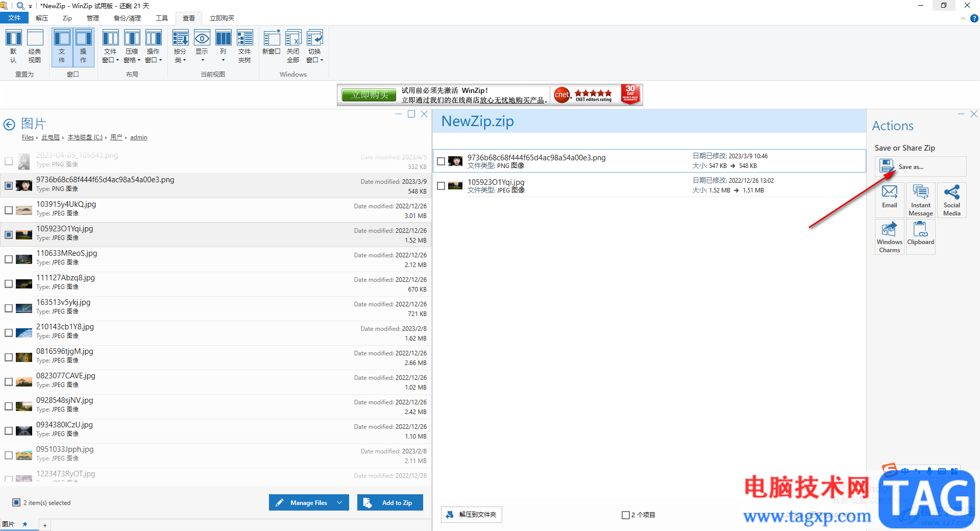The width and height of the screenshot is (980, 531).
Task: Open the WinZip help icon
Action: click(974, 18)
